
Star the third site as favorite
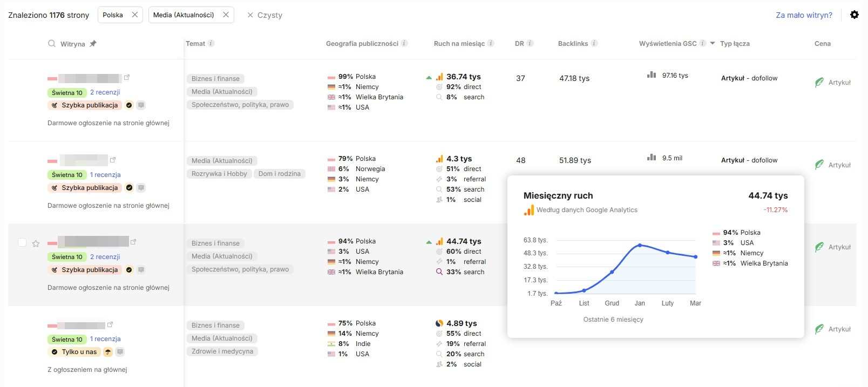coord(36,243)
